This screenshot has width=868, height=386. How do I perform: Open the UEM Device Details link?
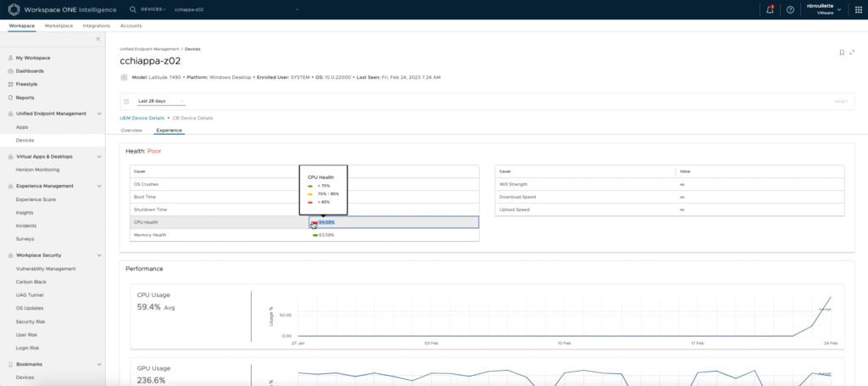click(142, 118)
